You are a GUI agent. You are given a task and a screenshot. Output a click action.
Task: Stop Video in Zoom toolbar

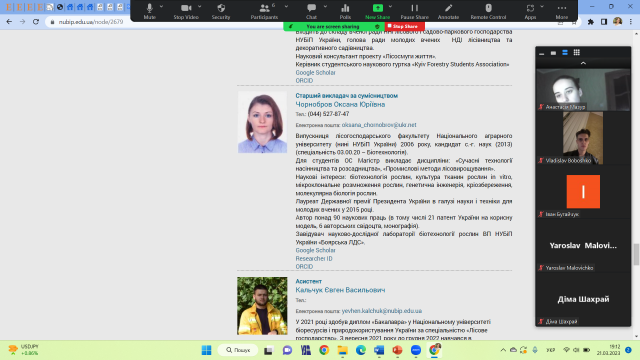(186, 11)
